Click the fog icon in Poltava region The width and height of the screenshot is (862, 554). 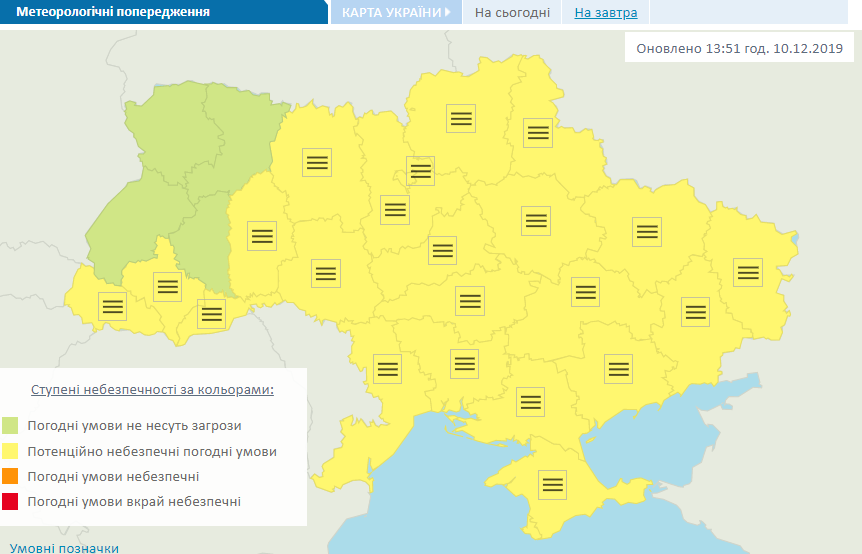click(536, 220)
